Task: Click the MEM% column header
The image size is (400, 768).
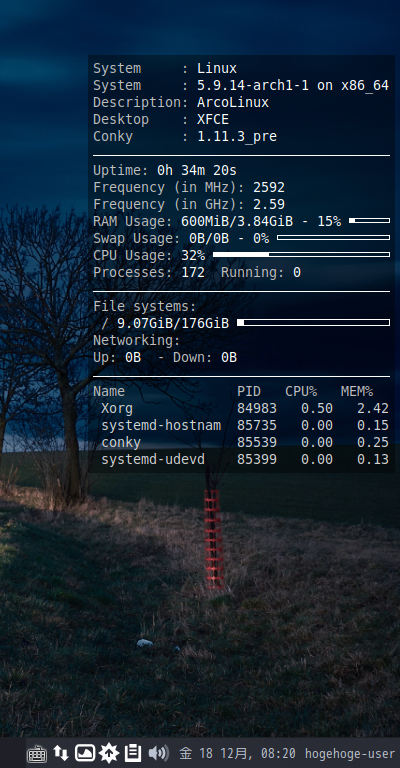Action: click(x=357, y=391)
